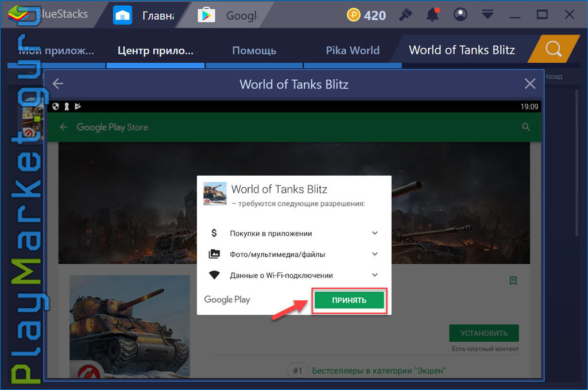The height and width of the screenshot is (390, 588).
Task: Click the Wi-Fi connection icon
Action: point(214,275)
